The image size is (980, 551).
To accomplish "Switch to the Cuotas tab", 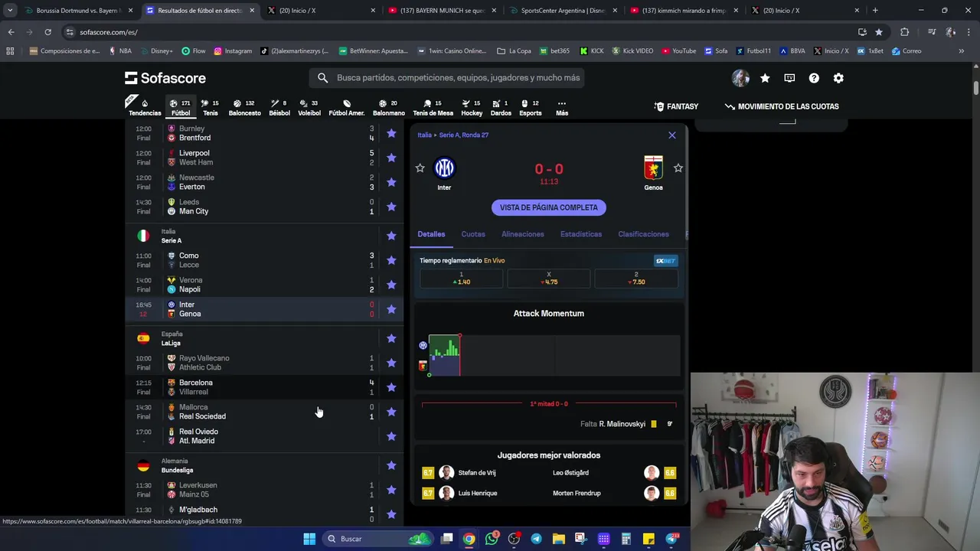I will 473,234.
